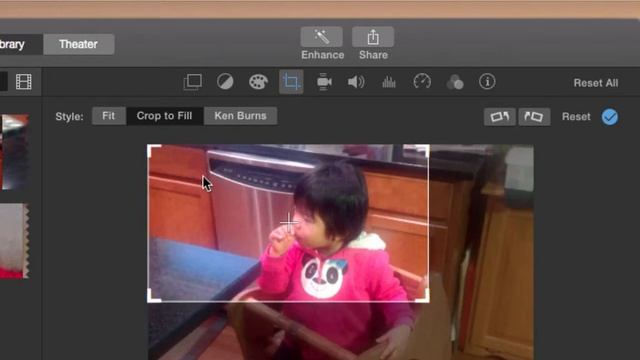Select the lower browser clip thumbnail
This screenshot has width=640, height=360.
15,241
